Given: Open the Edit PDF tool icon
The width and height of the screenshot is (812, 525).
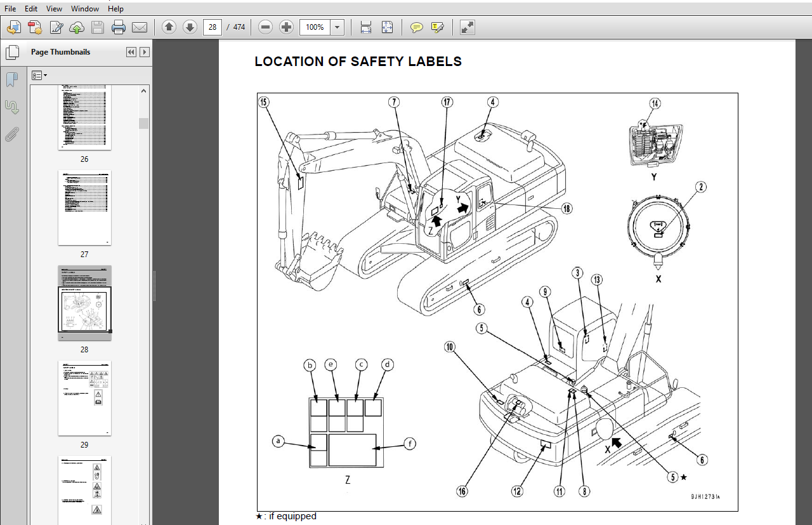Looking at the screenshot, I should tap(56, 27).
